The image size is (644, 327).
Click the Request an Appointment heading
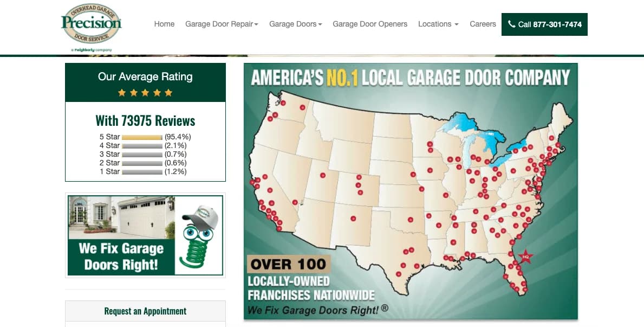click(x=145, y=311)
